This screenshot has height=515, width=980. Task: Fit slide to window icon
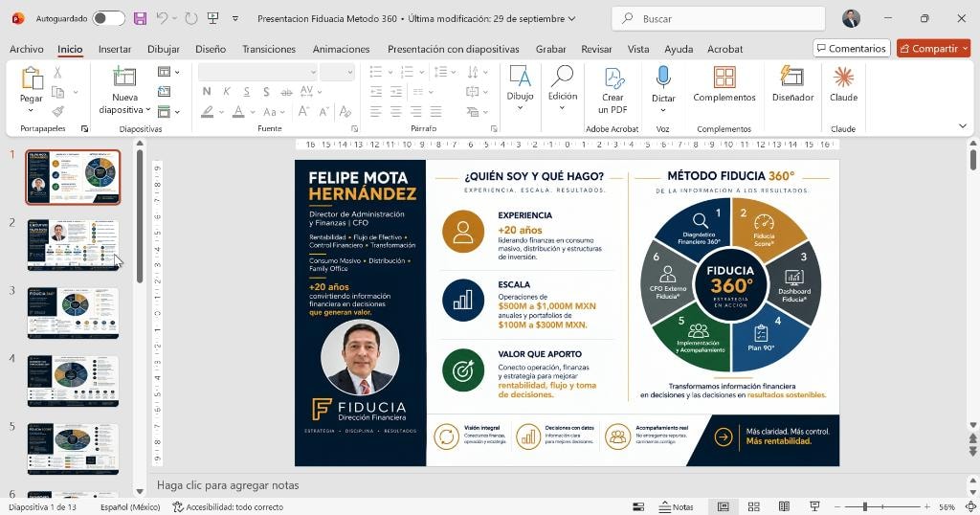point(970,507)
